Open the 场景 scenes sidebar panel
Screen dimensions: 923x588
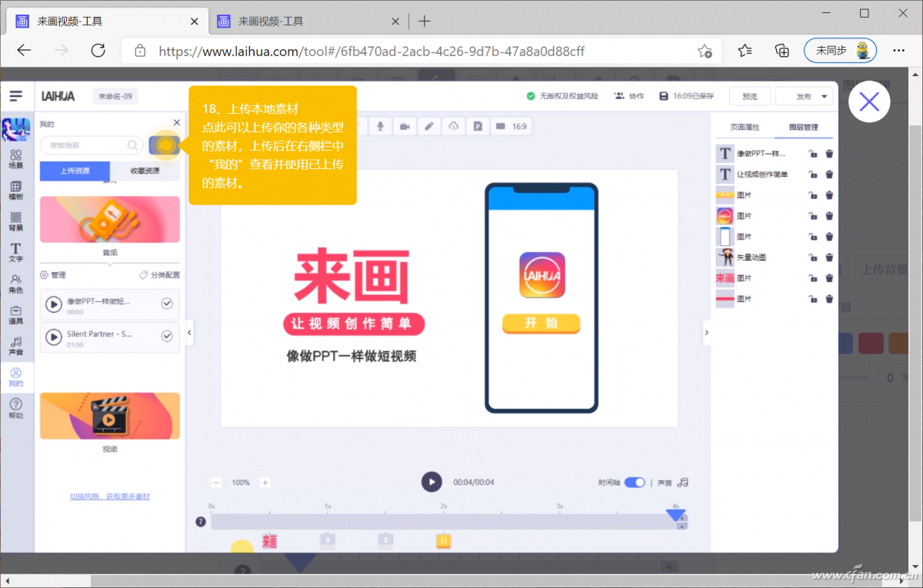(x=16, y=159)
